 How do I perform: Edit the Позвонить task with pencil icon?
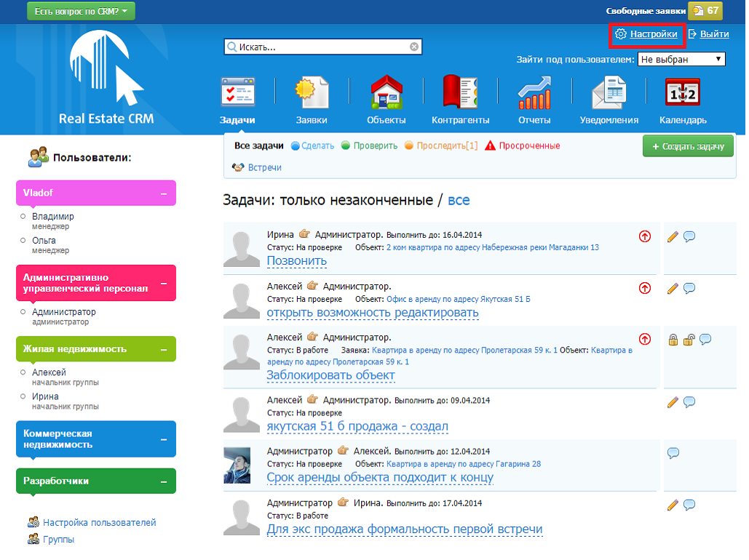[673, 237]
